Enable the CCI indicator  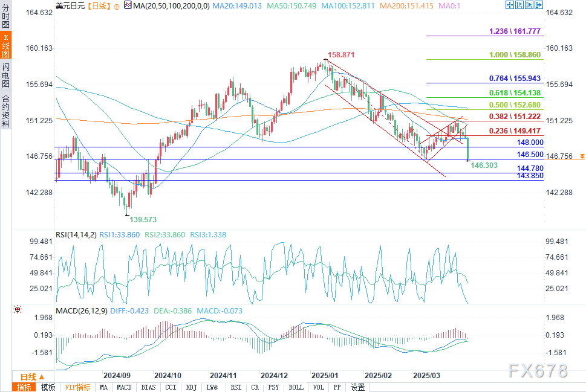tap(171, 387)
